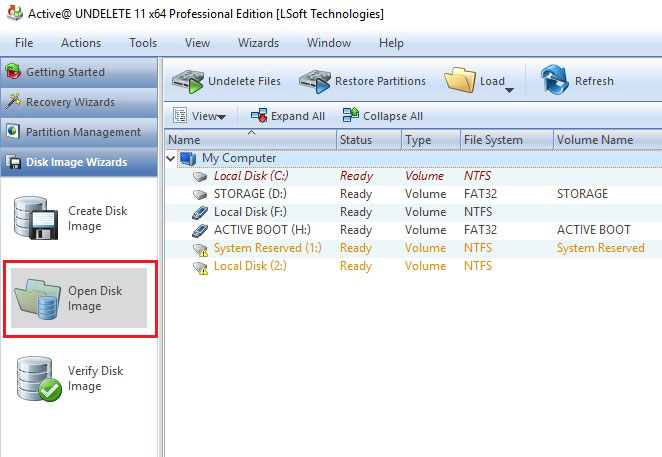This screenshot has height=457, width=662.
Task: Click the Refresh arrows icon
Action: tap(555, 80)
